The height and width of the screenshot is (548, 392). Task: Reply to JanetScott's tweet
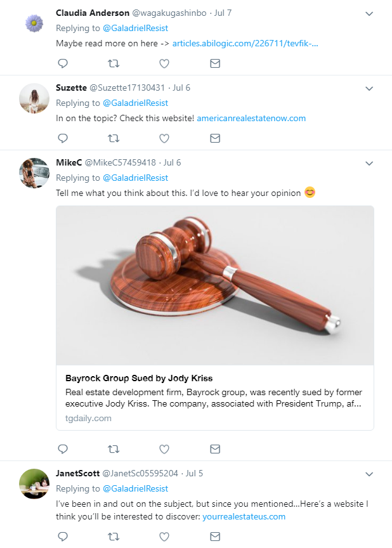[x=63, y=537]
